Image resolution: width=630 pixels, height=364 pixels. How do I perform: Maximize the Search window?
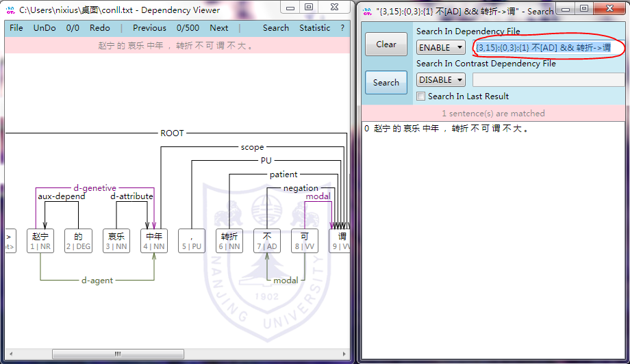pyautogui.click(x=583, y=8)
